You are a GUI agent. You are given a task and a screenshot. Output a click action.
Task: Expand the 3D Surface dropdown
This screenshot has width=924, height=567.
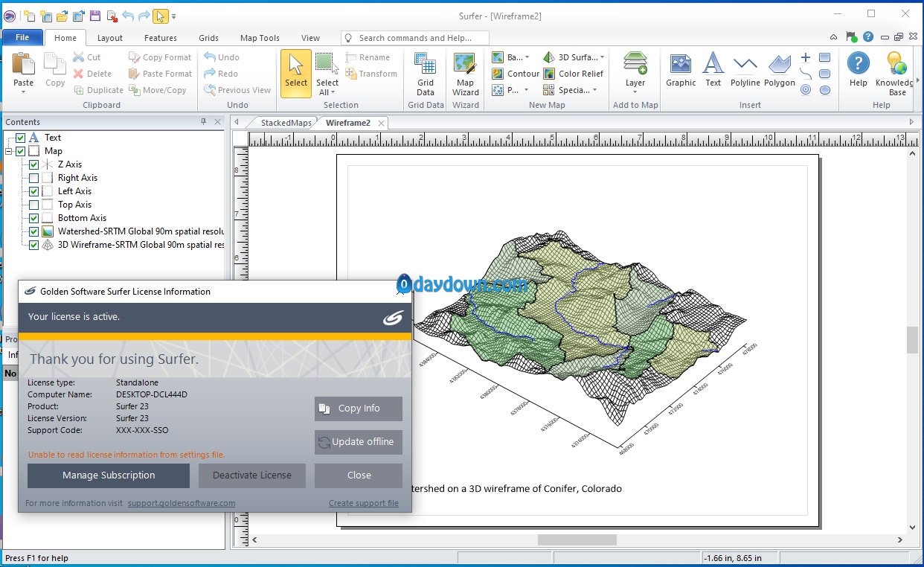coord(602,57)
